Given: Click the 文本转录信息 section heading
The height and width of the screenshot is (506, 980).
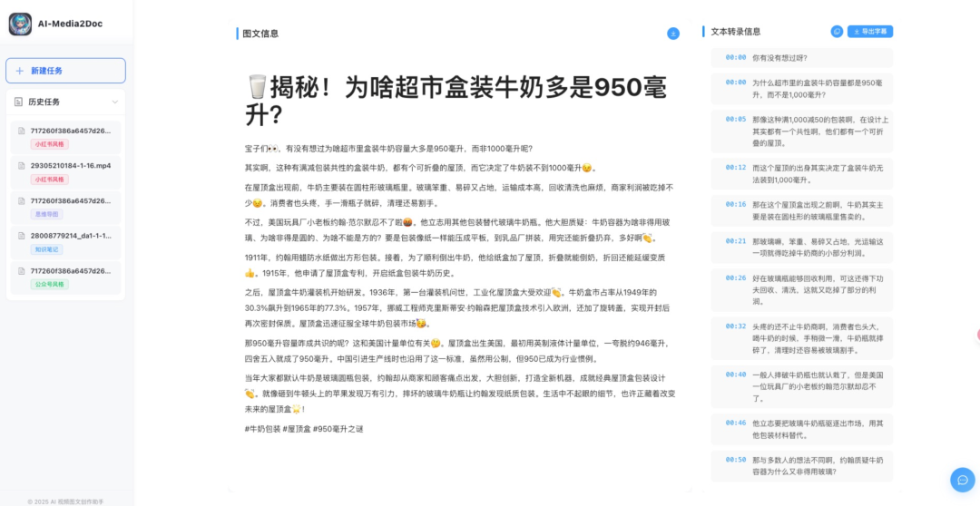Looking at the screenshot, I should click(736, 31).
